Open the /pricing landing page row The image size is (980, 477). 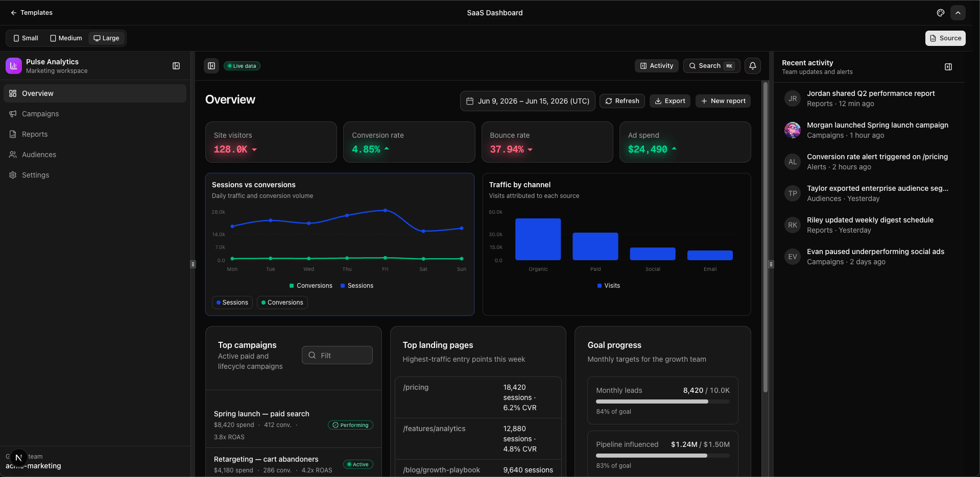pos(478,397)
